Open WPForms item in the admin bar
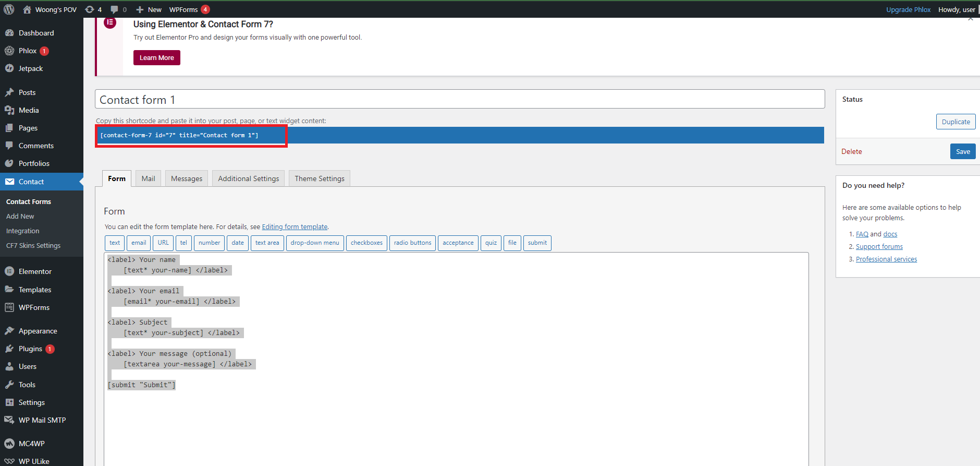The image size is (980, 466). tap(189, 9)
